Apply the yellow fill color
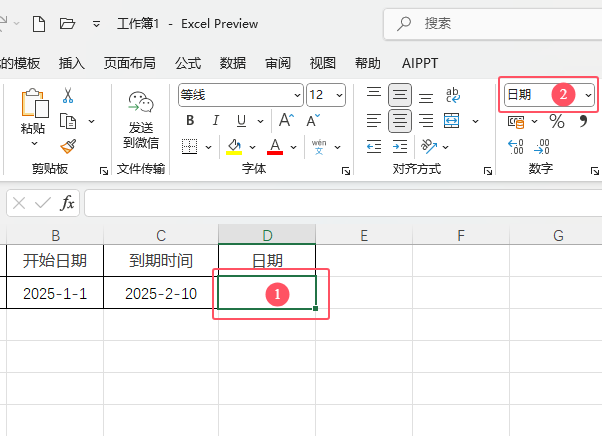The image size is (602, 436). (x=234, y=147)
